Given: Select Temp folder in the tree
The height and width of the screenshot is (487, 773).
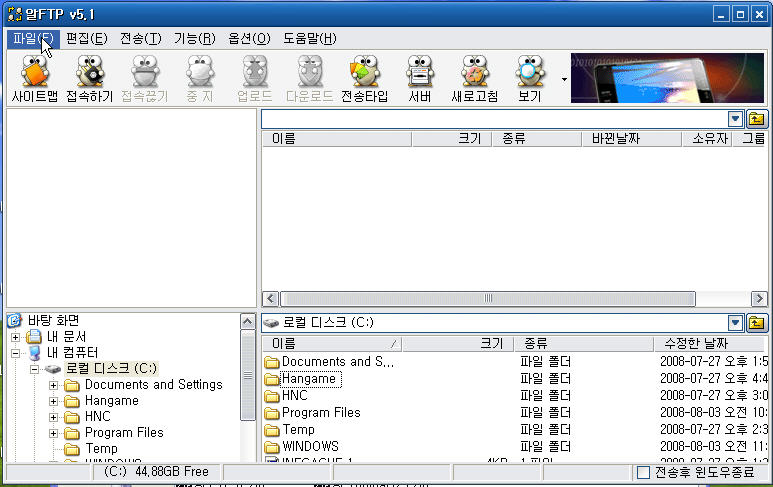Looking at the screenshot, I should coord(101,449).
